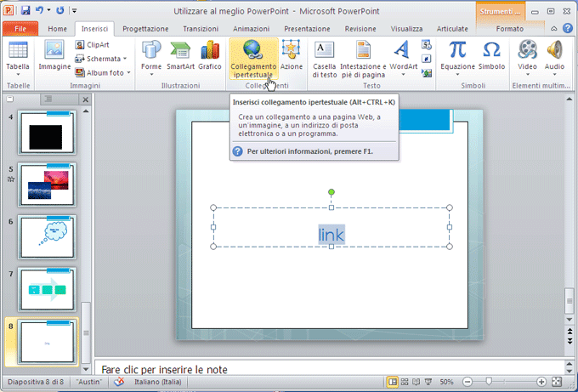The image size is (578, 392).
Task: Switch to the Visualizza tab
Action: point(406,28)
